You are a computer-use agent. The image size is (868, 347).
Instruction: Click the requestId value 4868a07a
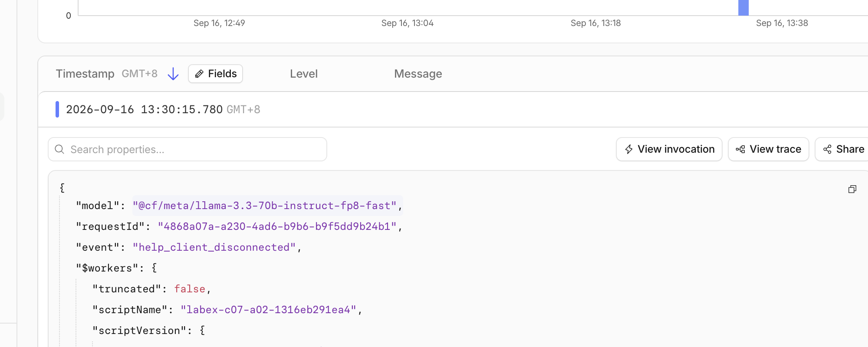tap(277, 226)
